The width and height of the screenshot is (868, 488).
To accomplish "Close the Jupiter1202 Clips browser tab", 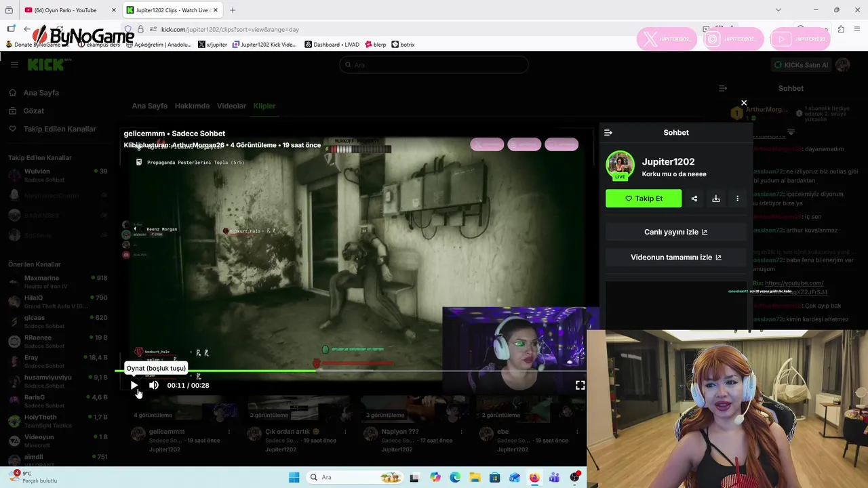I will tap(216, 10).
